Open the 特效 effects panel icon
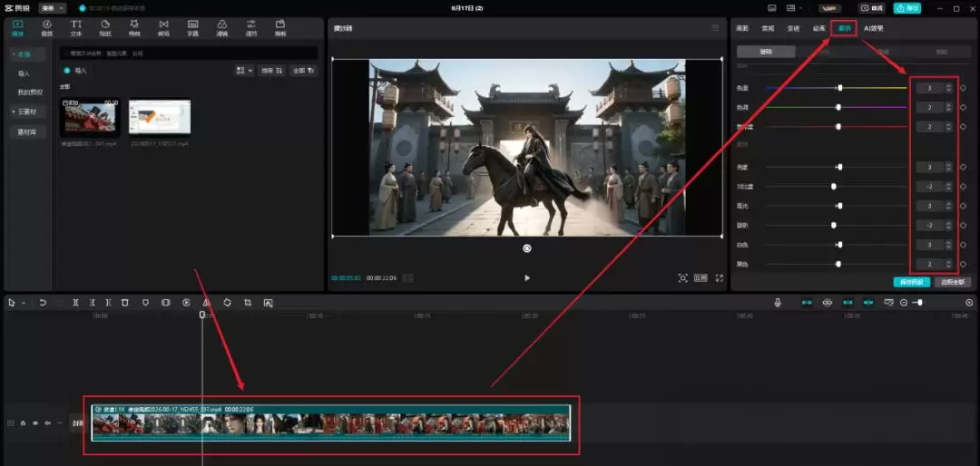 (x=134, y=27)
